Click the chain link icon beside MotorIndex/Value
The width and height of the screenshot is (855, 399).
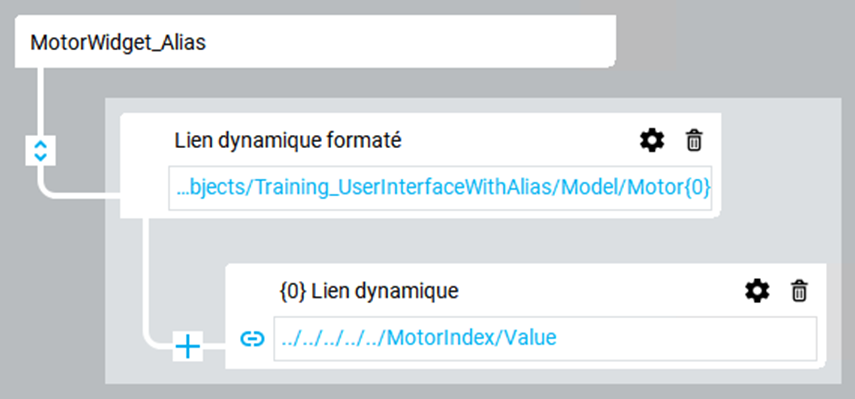252,339
